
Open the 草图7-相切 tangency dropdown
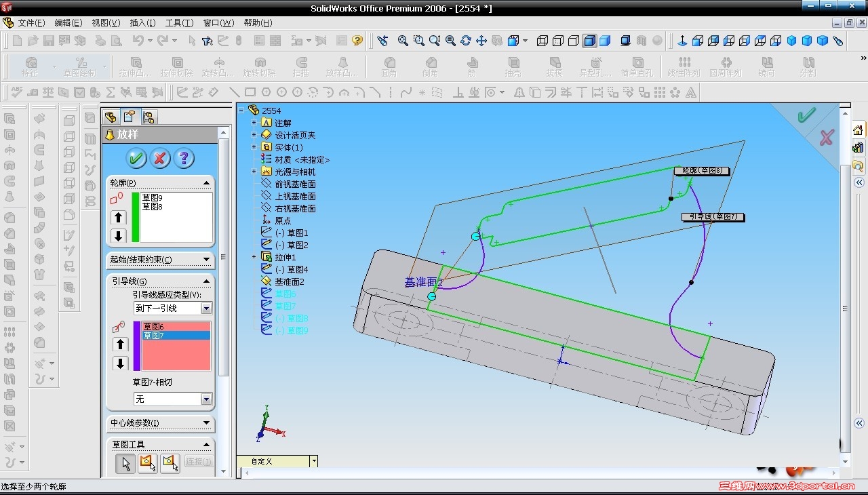(x=206, y=399)
